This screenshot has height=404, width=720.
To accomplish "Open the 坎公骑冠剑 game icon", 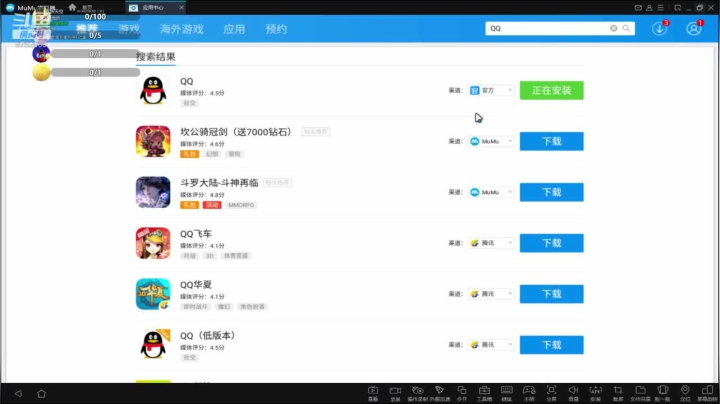I will [x=153, y=141].
